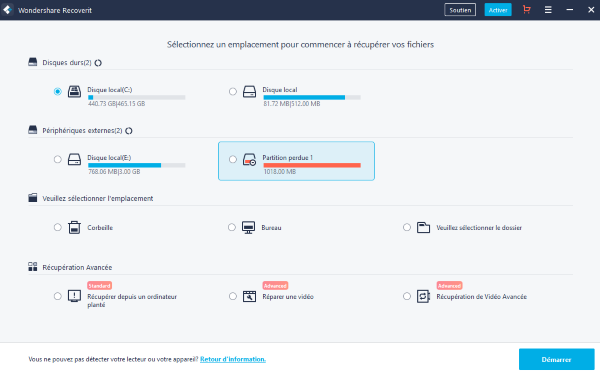Viewport: 600px width, 376px height.
Task: Click the Bureau desktop monitor icon
Action: coord(248,227)
